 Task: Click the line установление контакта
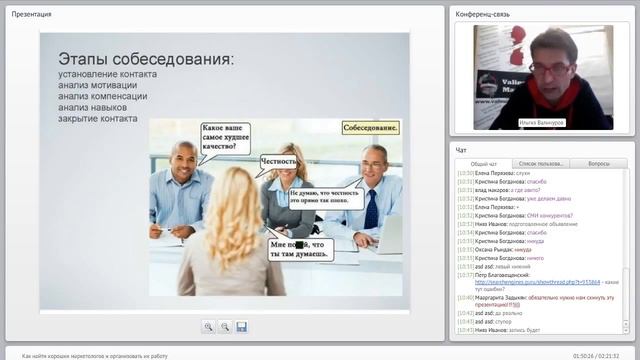(x=107, y=74)
